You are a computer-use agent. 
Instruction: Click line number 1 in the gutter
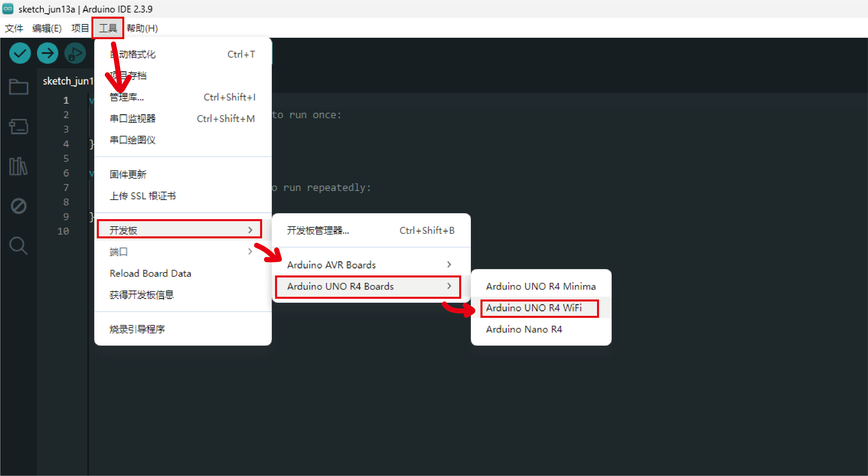click(66, 100)
